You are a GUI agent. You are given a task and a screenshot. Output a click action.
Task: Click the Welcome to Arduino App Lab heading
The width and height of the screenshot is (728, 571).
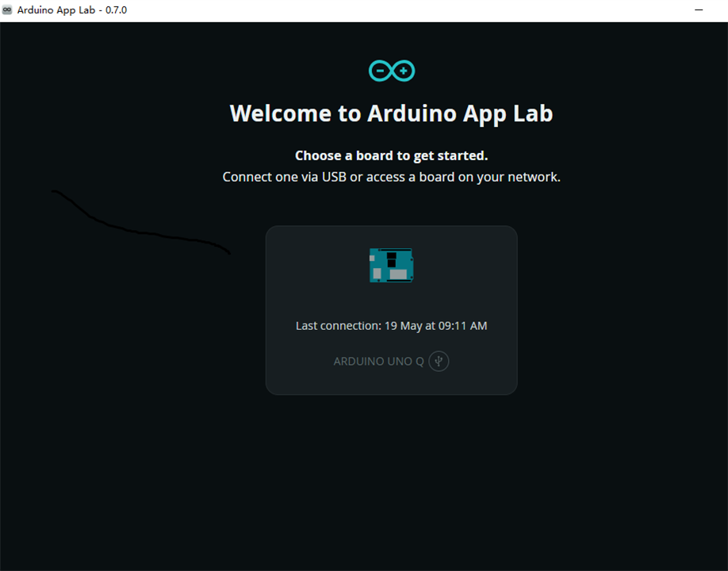pos(392,113)
